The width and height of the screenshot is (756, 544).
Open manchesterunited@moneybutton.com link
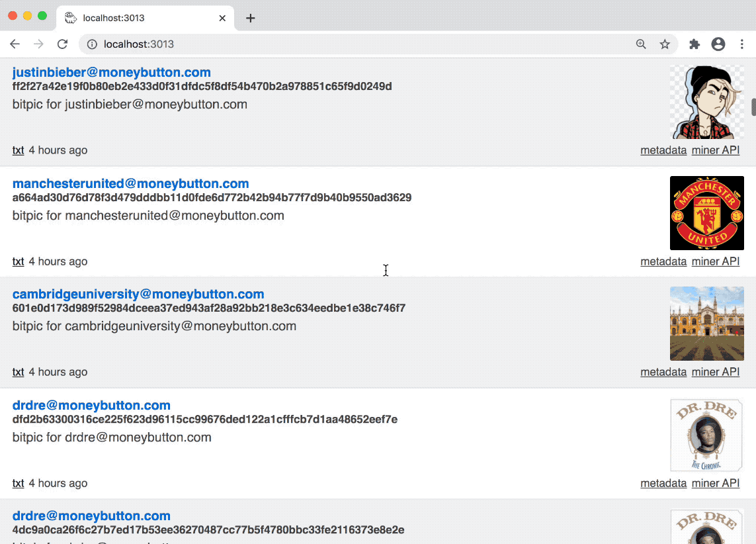click(x=131, y=184)
